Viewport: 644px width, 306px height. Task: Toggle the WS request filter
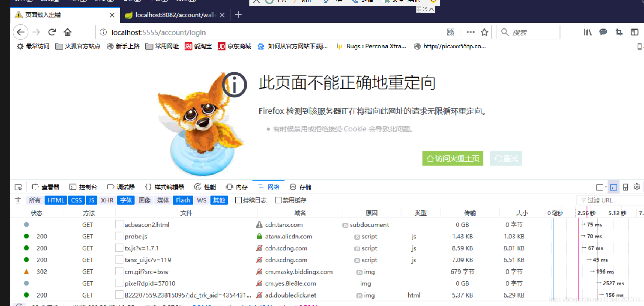pos(202,200)
